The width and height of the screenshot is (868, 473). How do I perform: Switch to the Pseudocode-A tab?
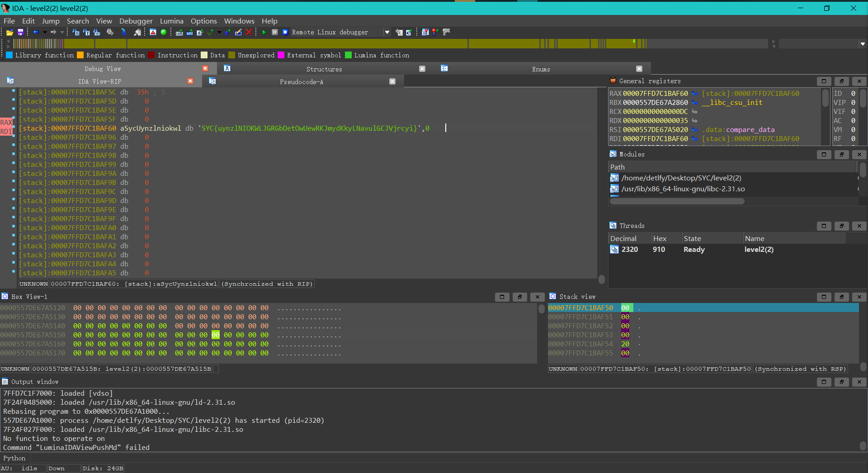pyautogui.click(x=302, y=82)
